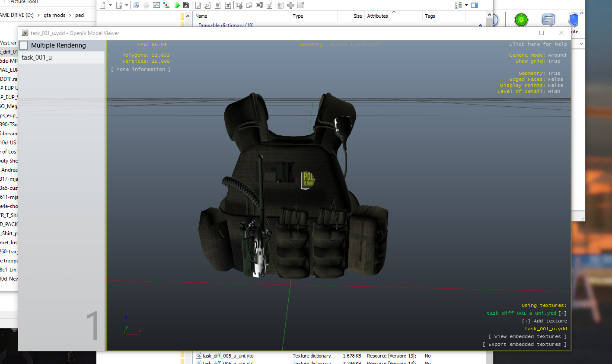
Task: Open the new file dropdown arrow
Action: coord(110,5)
